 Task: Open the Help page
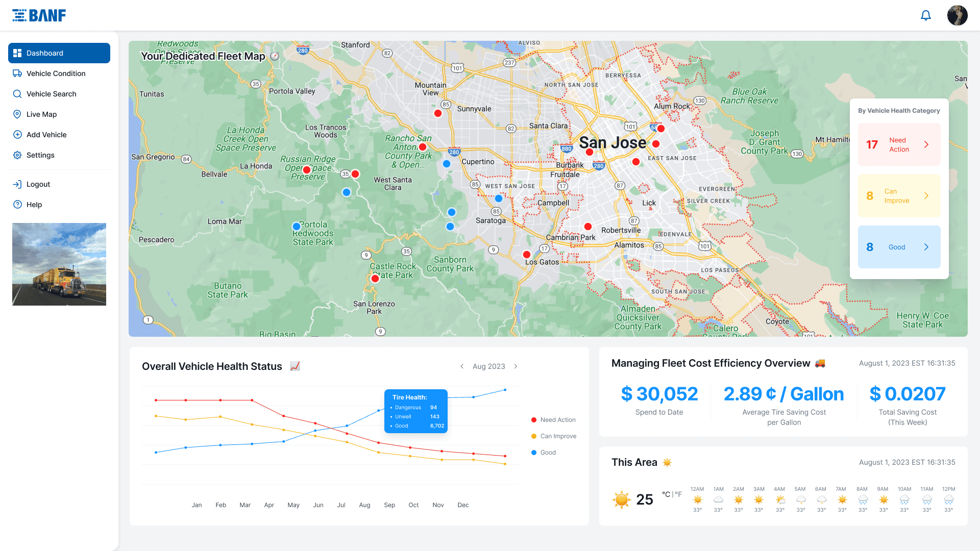pos(59,205)
